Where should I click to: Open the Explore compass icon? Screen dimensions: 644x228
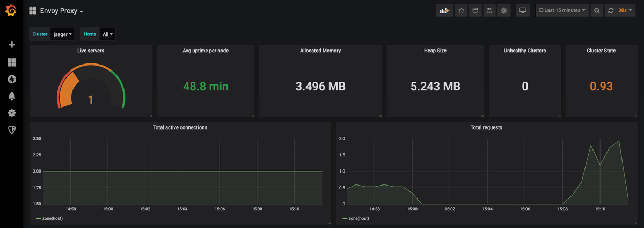(x=11, y=79)
